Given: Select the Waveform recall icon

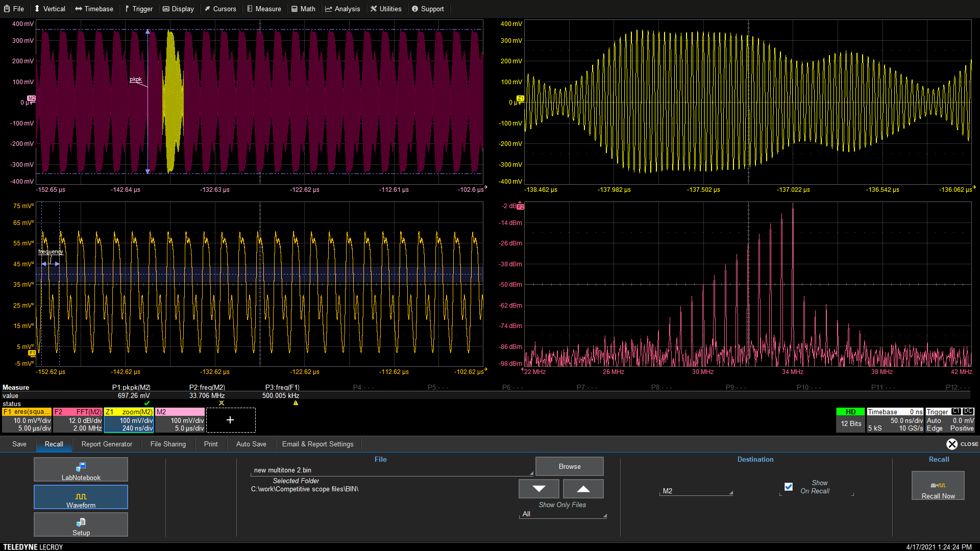Looking at the screenshot, I should tap(80, 496).
